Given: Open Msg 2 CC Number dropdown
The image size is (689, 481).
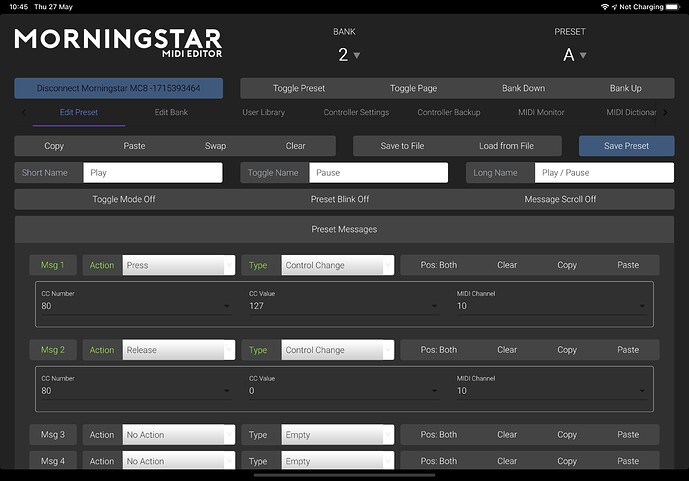Looking at the screenshot, I should [136, 391].
